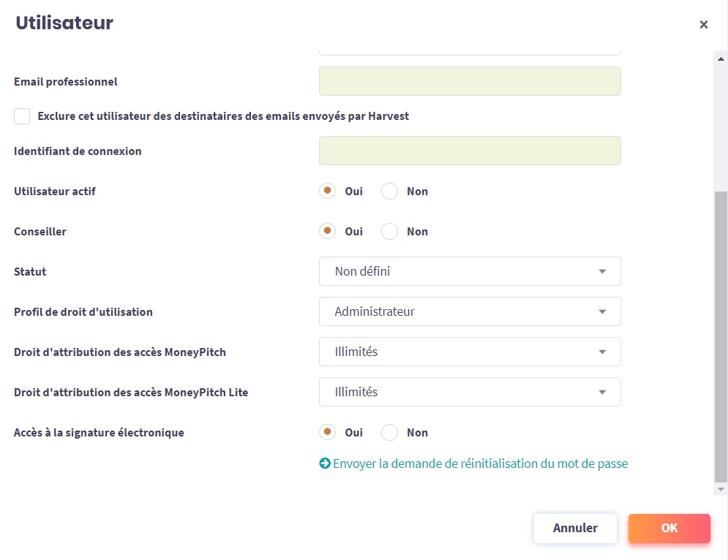Select Oui for Utilisateur actif
This screenshot has height=560, width=728.
(328, 192)
